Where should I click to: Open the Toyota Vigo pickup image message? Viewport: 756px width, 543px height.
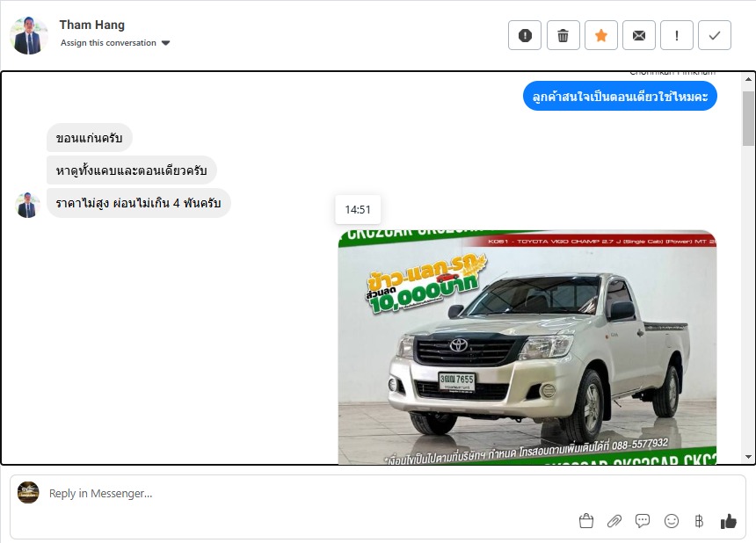527,347
